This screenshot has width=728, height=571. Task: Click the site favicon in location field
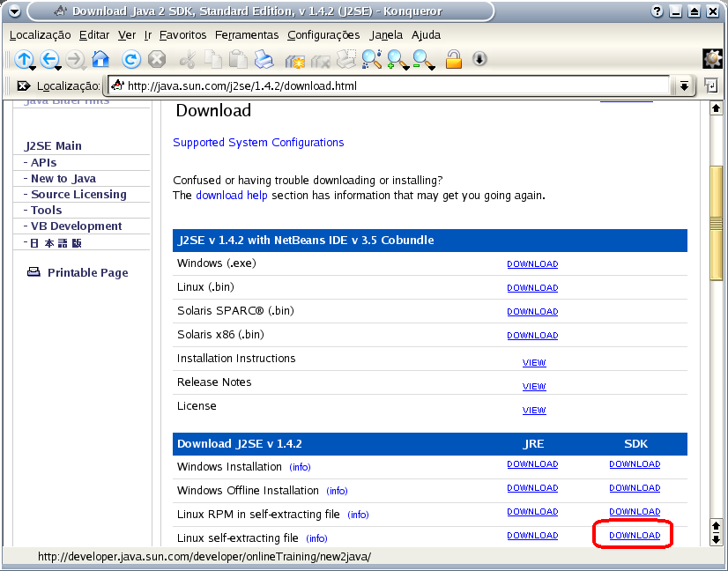(x=117, y=85)
